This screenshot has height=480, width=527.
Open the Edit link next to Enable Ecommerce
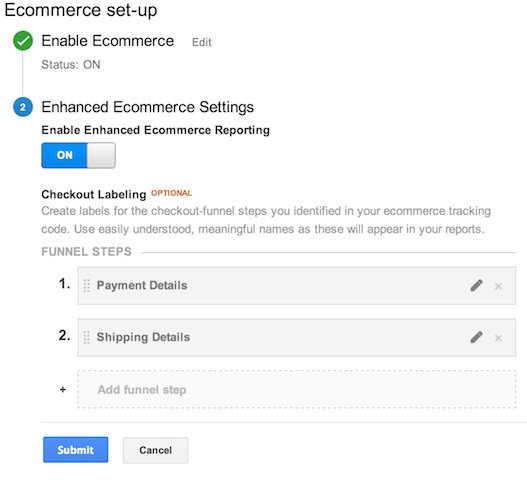point(201,42)
